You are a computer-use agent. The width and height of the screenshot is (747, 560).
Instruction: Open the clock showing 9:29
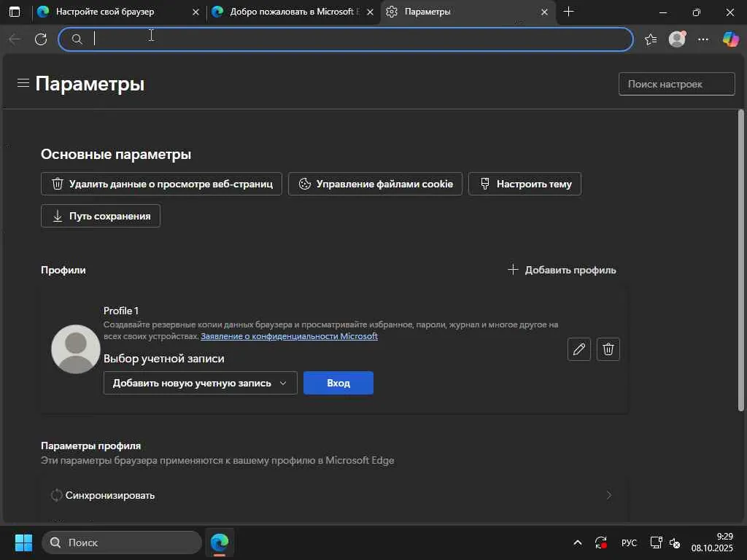pyautogui.click(x=712, y=542)
